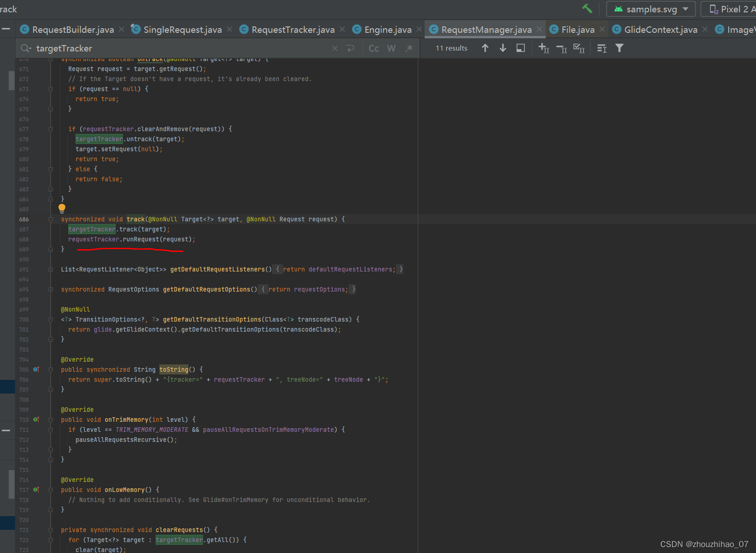Expand folded getDefaultRequestListeners method
This screenshot has height=553, width=756.
51,269
